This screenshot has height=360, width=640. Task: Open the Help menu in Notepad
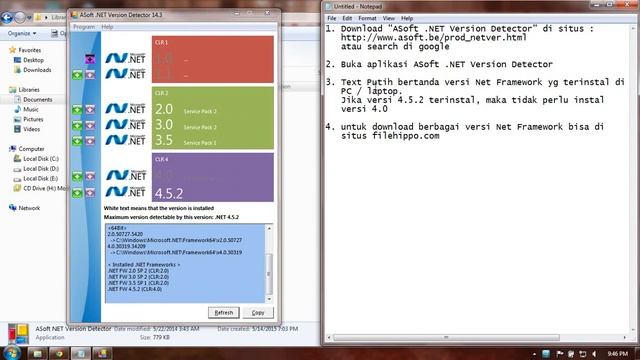[407, 18]
